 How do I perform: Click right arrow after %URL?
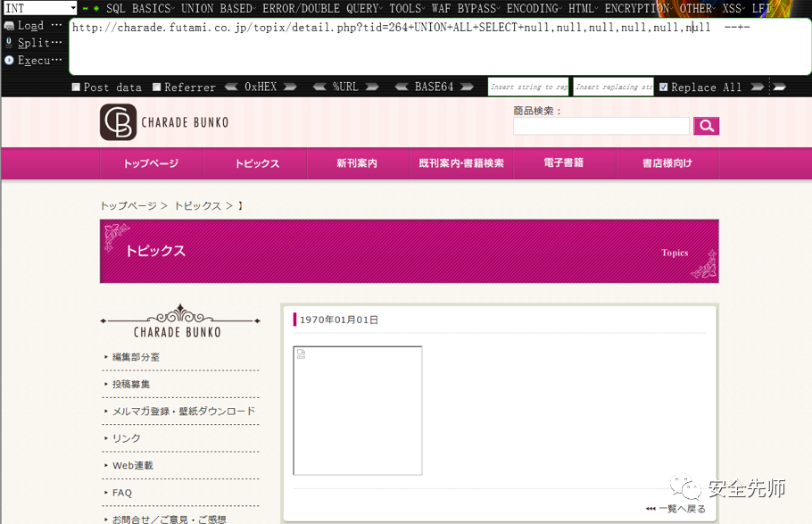point(372,87)
